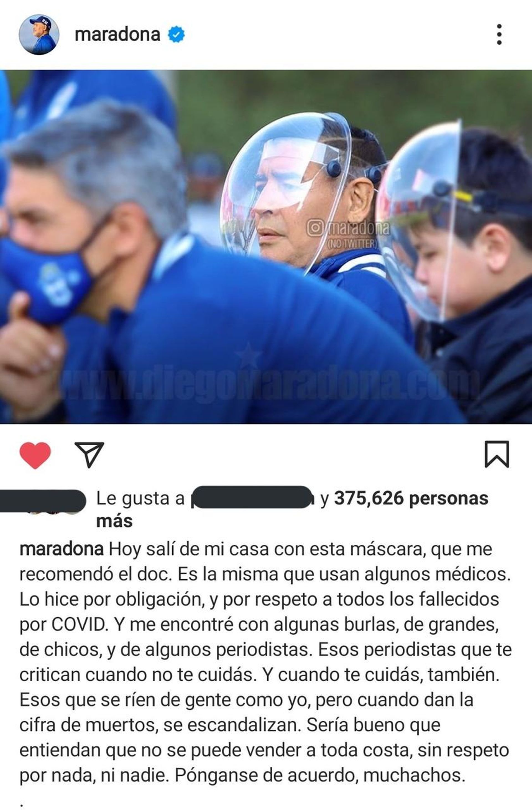
Task: Open the three-dot options menu
Action: click(x=499, y=34)
